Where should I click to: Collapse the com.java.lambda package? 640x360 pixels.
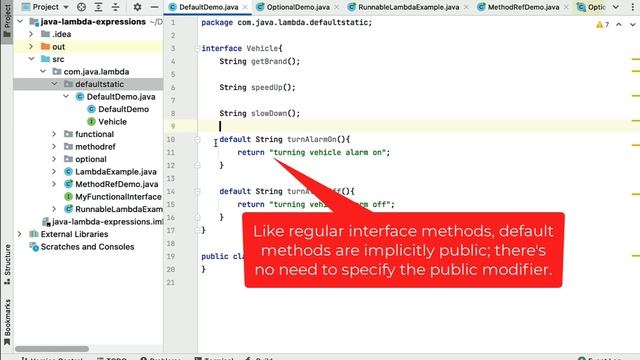coord(43,71)
